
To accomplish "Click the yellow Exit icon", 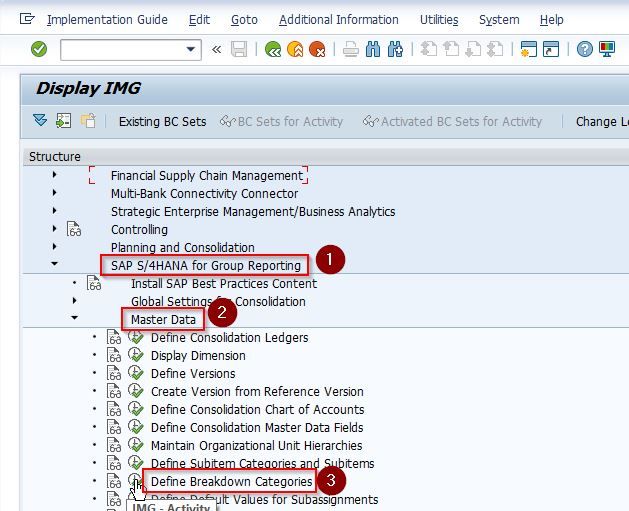I will pyautogui.click(x=295, y=49).
